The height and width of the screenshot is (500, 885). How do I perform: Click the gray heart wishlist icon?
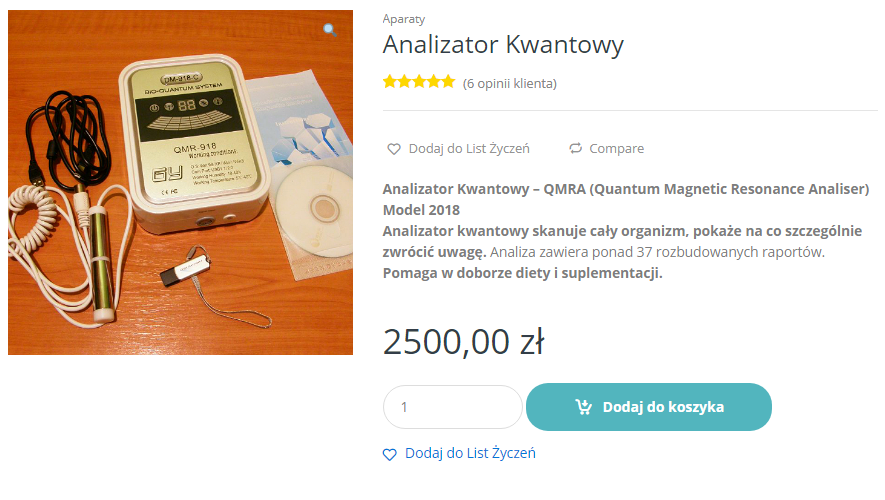tap(393, 149)
